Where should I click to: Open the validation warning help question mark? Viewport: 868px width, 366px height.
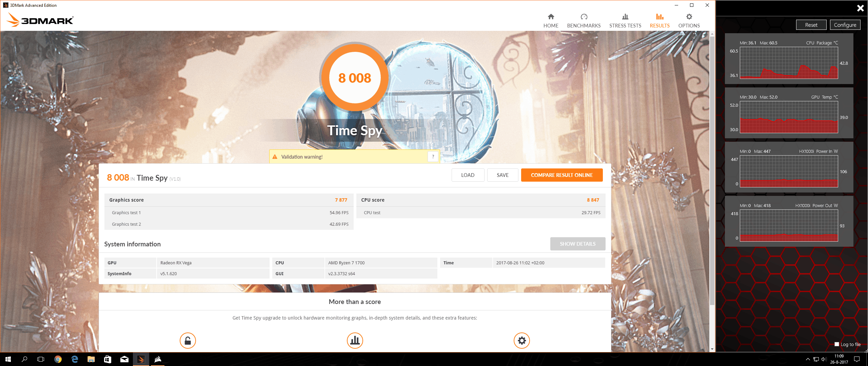click(433, 157)
